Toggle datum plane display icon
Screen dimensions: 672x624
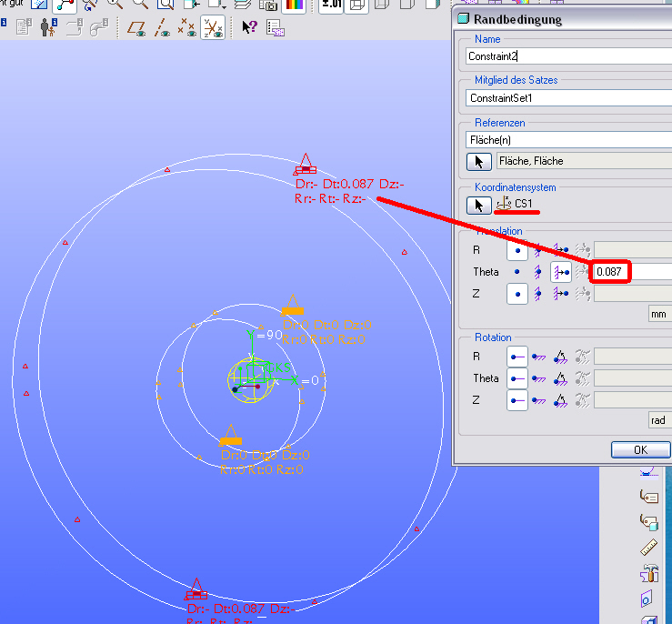(136, 28)
